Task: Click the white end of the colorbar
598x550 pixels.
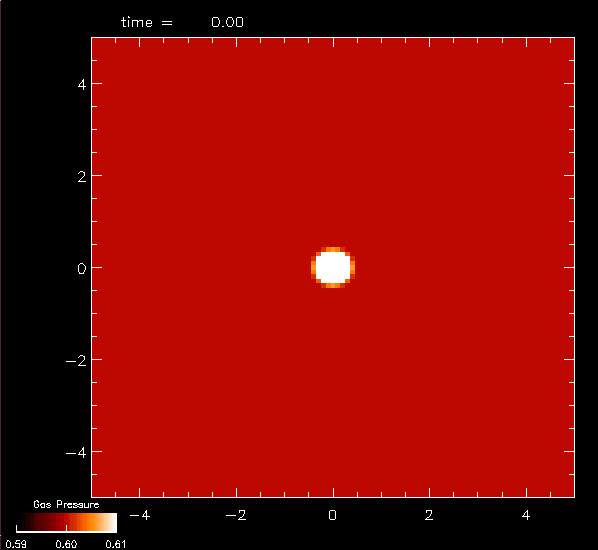Action: 111,523
